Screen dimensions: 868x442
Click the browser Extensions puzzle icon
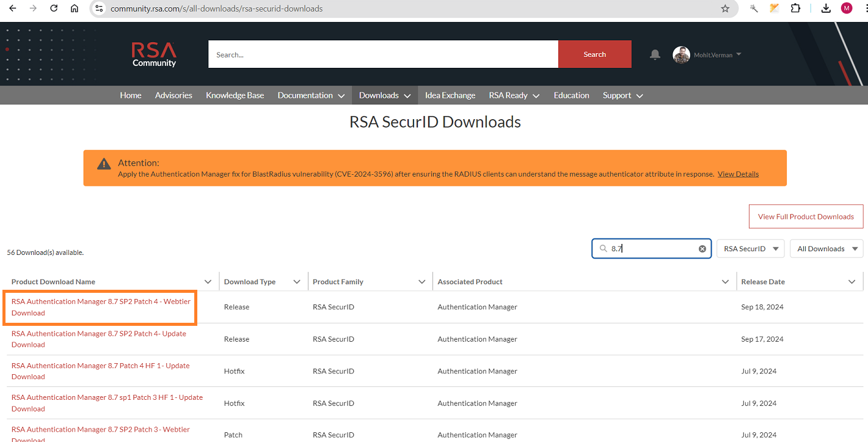(x=795, y=9)
